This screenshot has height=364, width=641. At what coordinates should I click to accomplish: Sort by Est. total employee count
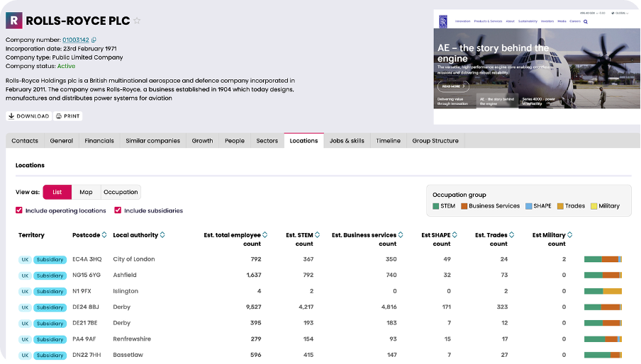click(266, 235)
